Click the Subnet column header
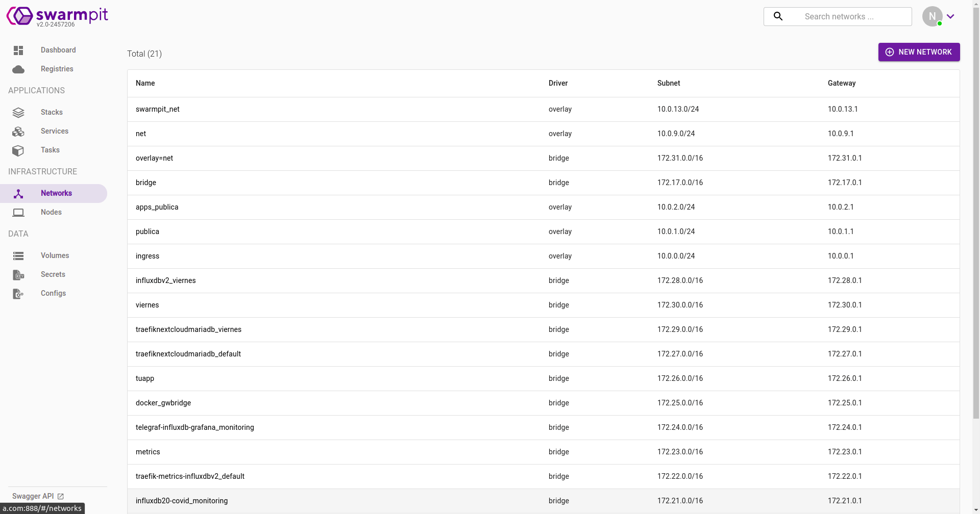Viewport: 980px width, 514px height. point(669,83)
